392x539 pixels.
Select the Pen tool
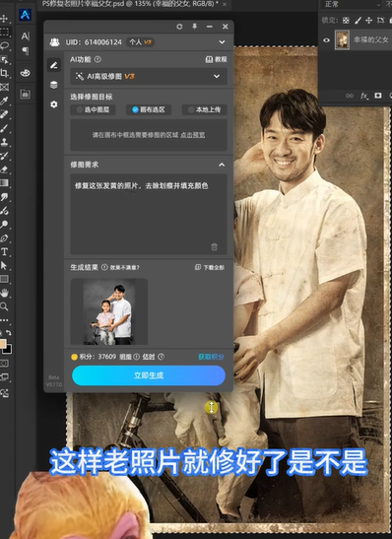click(x=4, y=237)
